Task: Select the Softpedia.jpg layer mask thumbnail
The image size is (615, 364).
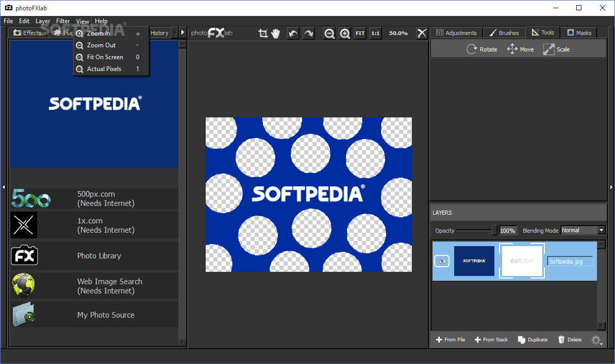Action: tap(522, 261)
